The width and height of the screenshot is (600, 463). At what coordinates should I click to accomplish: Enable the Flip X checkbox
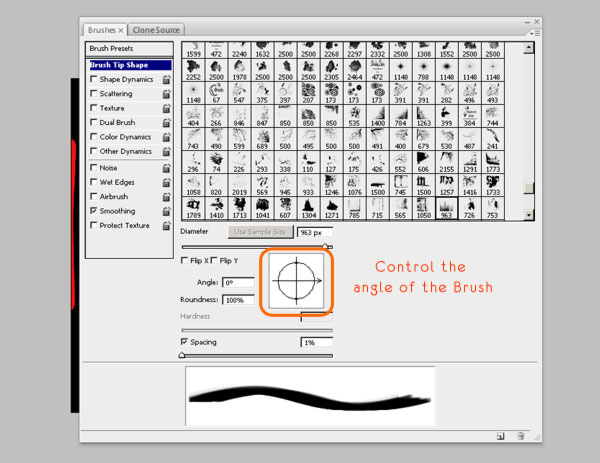(x=184, y=261)
